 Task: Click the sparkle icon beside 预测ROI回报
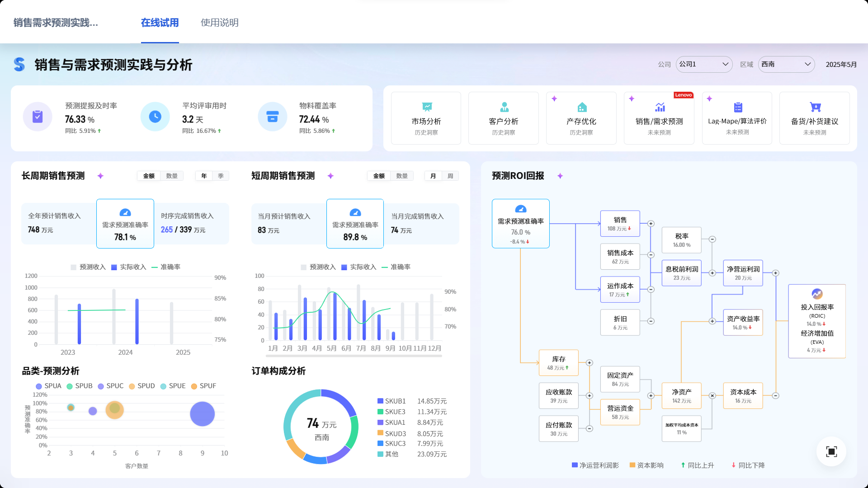[560, 176]
